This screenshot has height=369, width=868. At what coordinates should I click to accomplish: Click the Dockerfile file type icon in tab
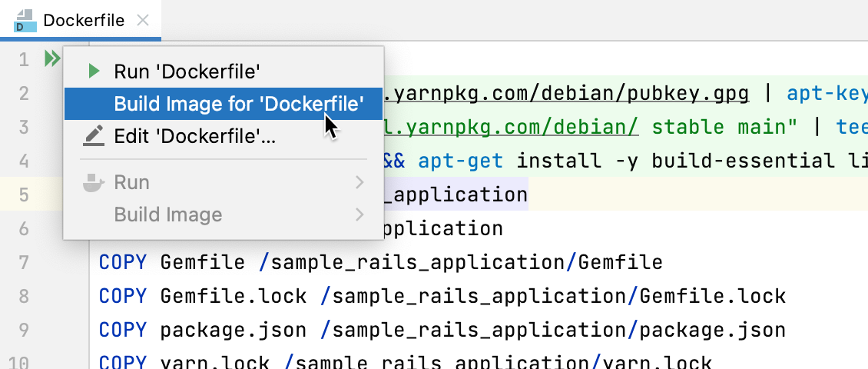(x=25, y=21)
